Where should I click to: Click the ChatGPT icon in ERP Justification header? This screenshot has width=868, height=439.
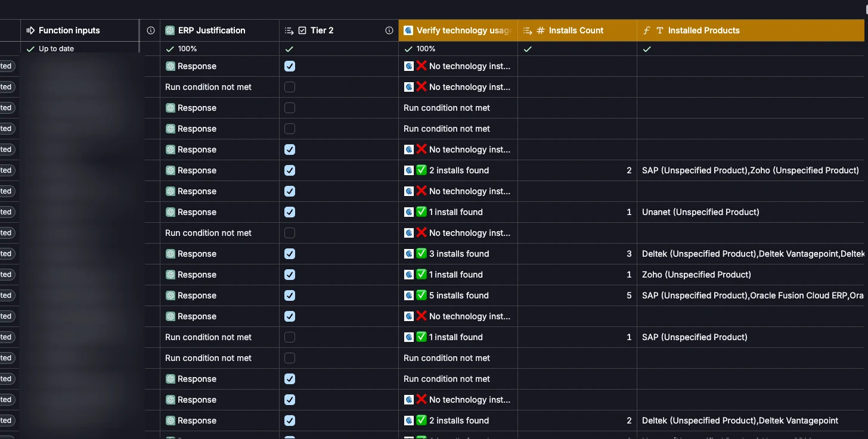pyautogui.click(x=170, y=30)
